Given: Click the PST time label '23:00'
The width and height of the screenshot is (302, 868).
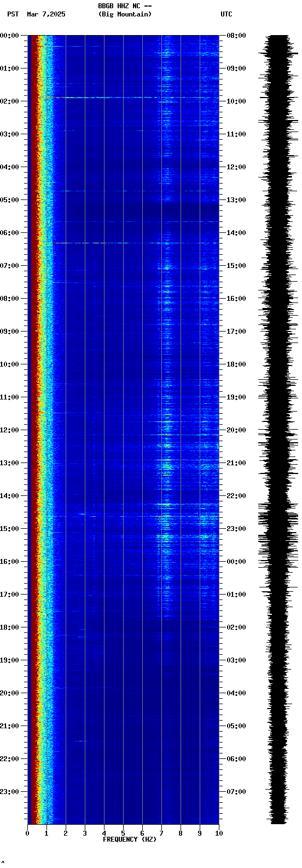Looking at the screenshot, I should [10, 792].
